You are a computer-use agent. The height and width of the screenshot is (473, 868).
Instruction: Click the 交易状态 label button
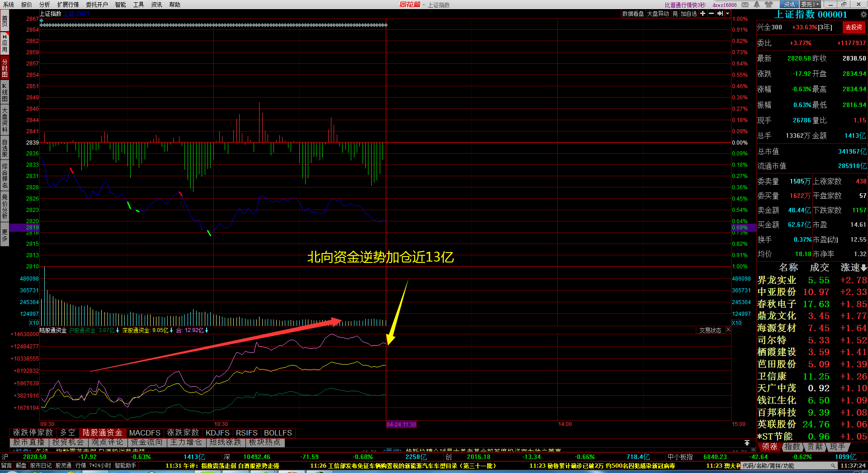[x=710, y=330]
